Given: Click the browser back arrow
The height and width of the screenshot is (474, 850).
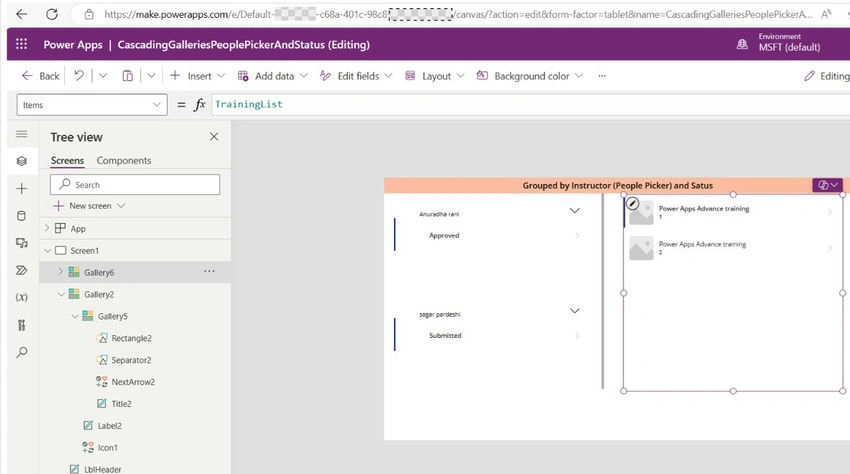Looking at the screenshot, I should coord(22,14).
